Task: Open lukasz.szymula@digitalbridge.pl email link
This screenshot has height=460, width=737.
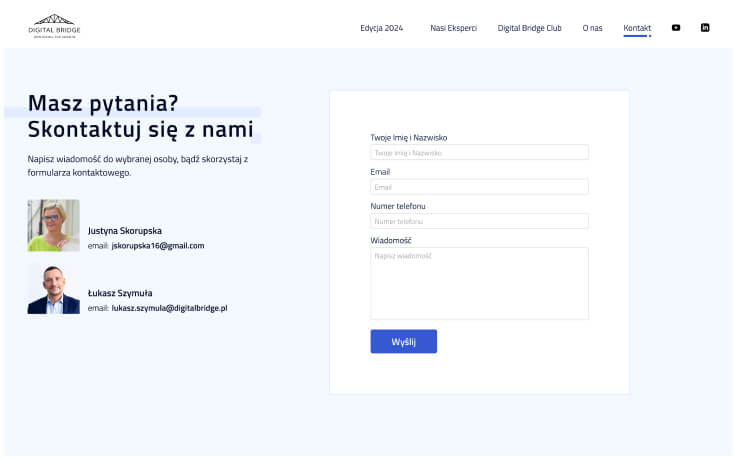Action: point(169,308)
